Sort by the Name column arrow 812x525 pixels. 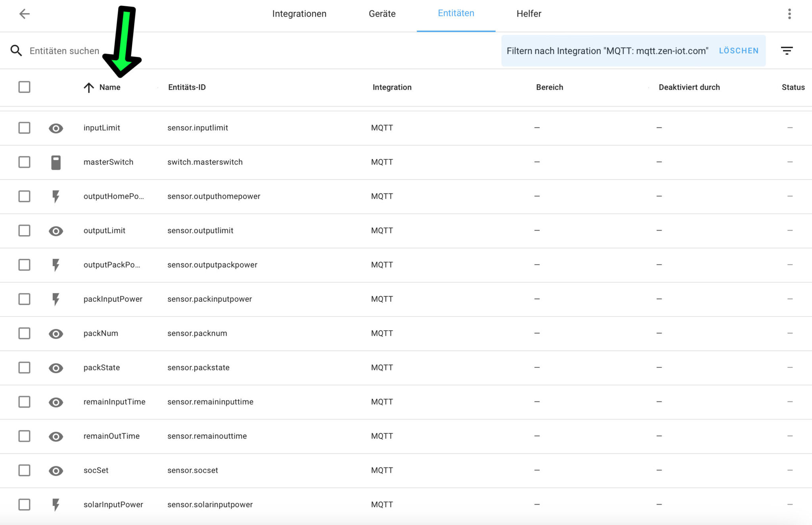coord(89,88)
